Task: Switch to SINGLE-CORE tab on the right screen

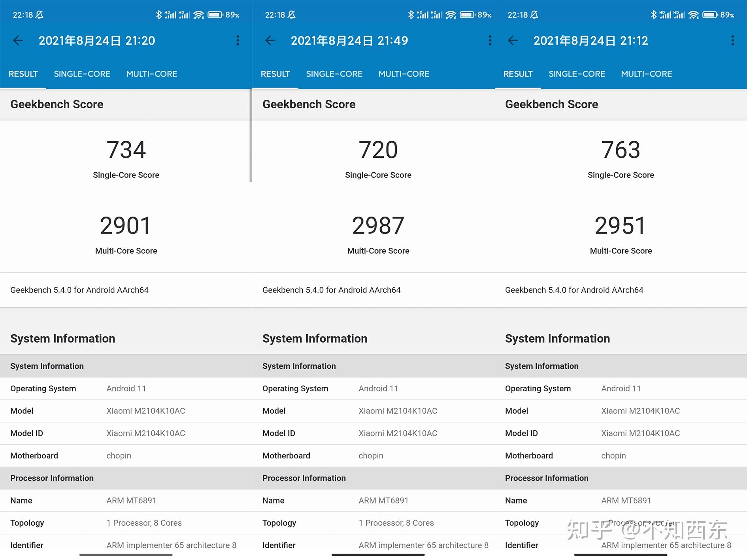Action: tap(577, 74)
